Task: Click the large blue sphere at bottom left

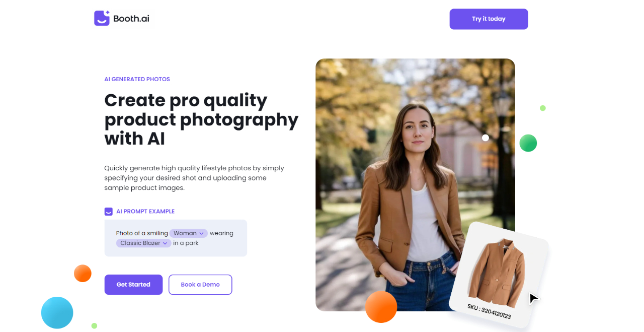Action: (x=57, y=313)
